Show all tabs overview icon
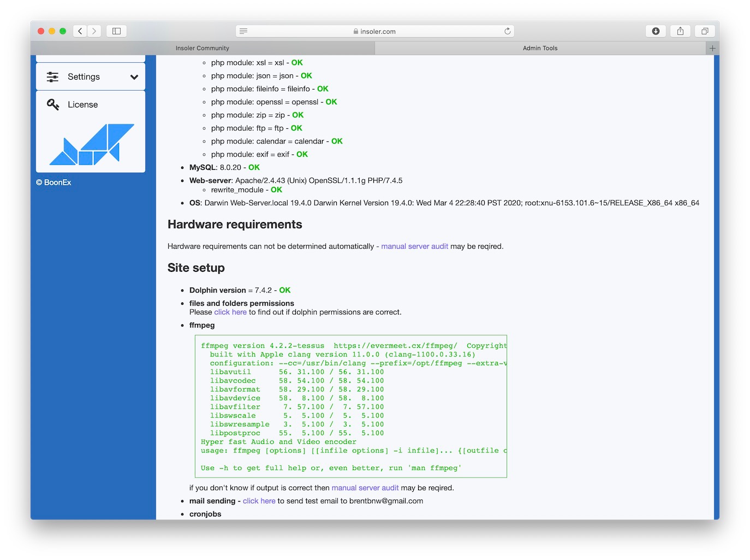Viewport: 750px width, 560px height. click(705, 31)
